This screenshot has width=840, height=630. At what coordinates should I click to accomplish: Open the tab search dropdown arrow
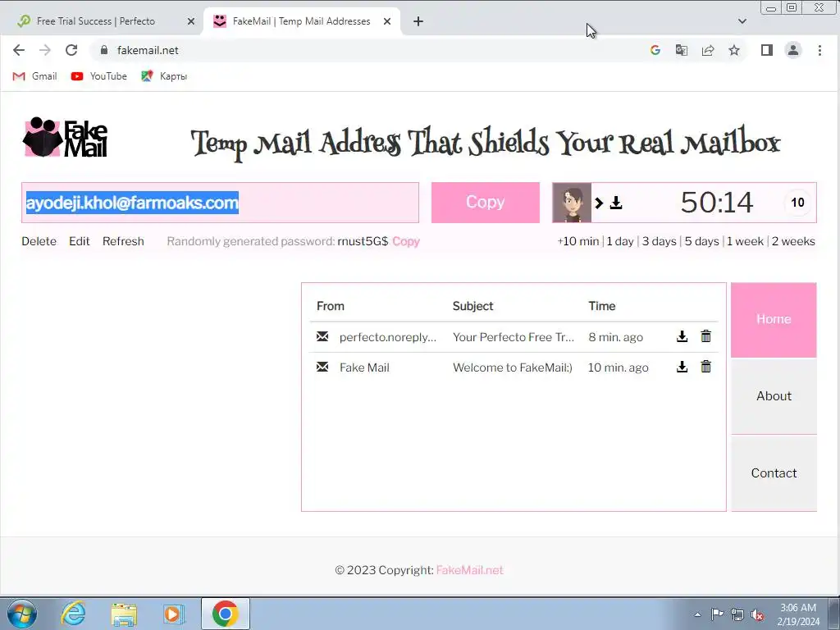[742, 21]
